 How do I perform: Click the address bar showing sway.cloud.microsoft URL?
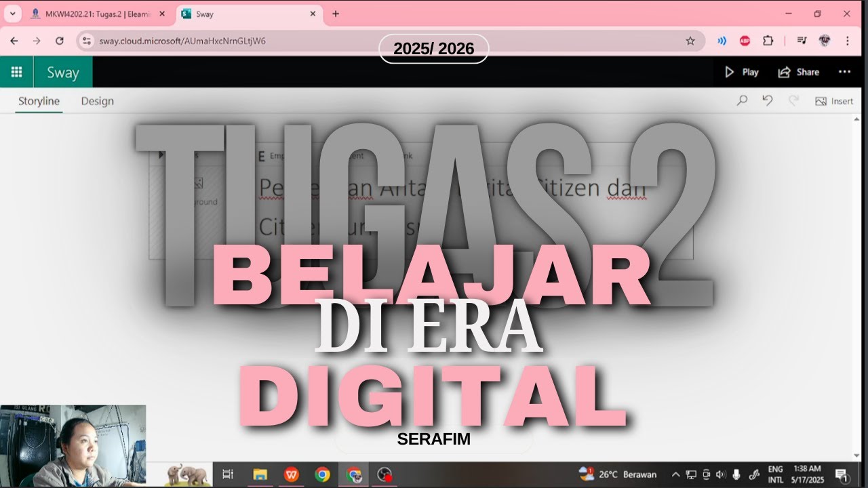tap(390, 41)
